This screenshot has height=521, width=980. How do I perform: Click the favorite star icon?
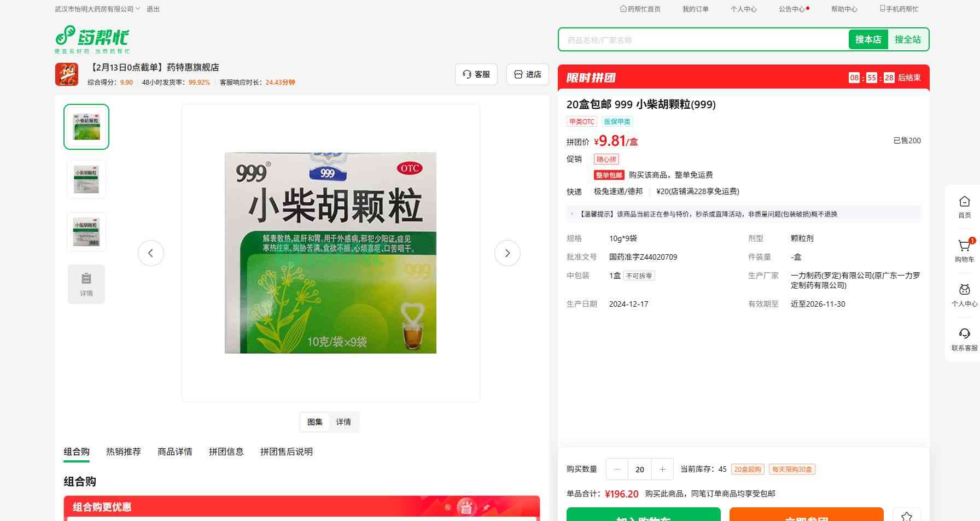click(x=906, y=516)
